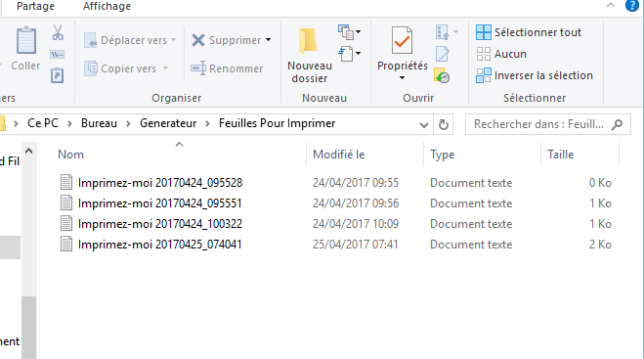The width and height of the screenshot is (644, 359).
Task: Open the Propriétés checkmark icon
Action: (402, 40)
